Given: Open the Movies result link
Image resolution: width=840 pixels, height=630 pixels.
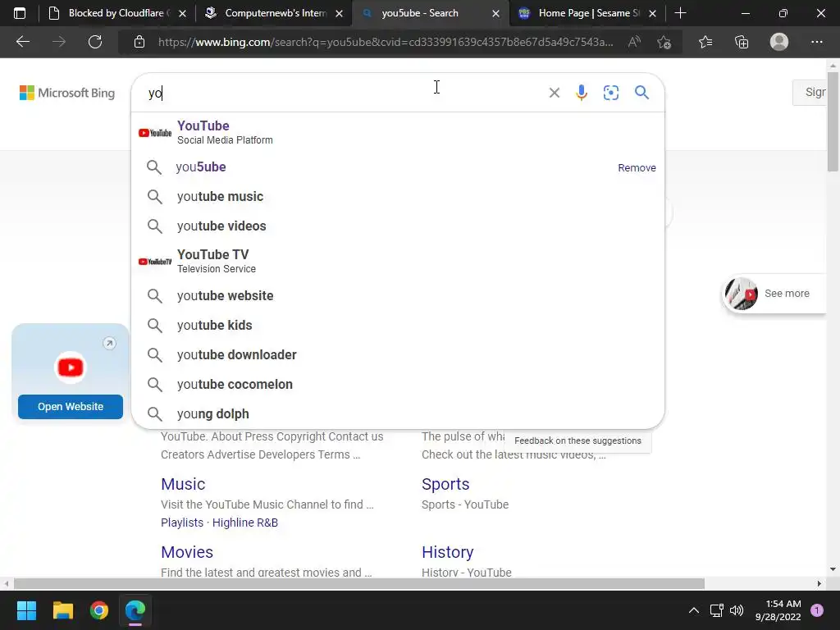Looking at the screenshot, I should (187, 552).
